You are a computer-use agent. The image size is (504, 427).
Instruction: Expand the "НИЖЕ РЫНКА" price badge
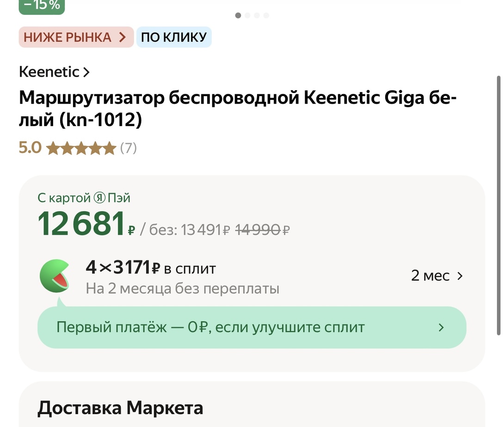76,37
